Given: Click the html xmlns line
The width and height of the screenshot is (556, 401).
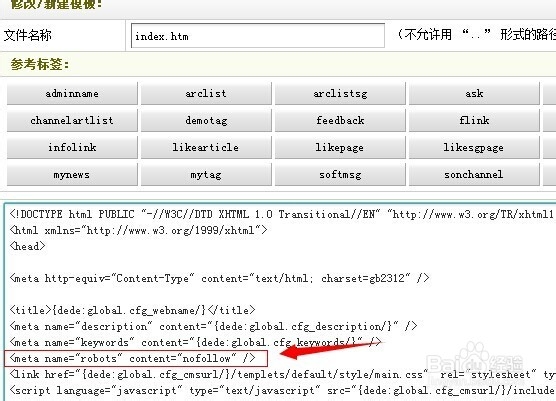Looking at the screenshot, I should 138,230.
